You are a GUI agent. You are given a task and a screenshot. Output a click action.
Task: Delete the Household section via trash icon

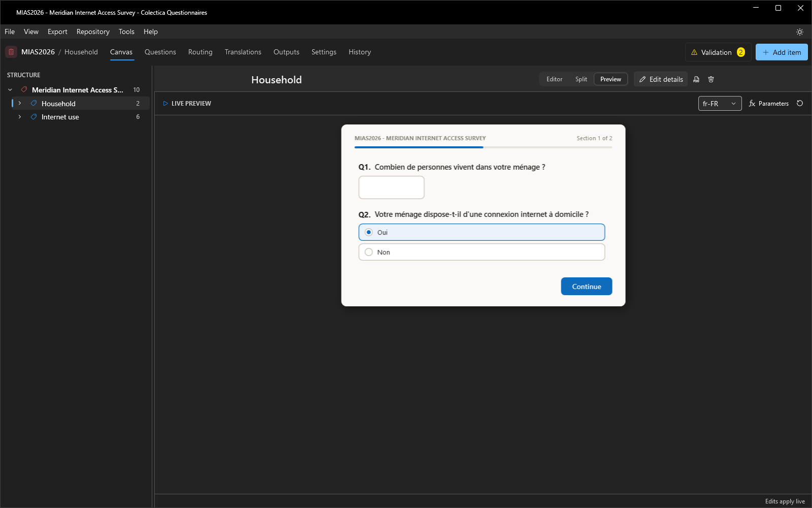pyautogui.click(x=711, y=79)
